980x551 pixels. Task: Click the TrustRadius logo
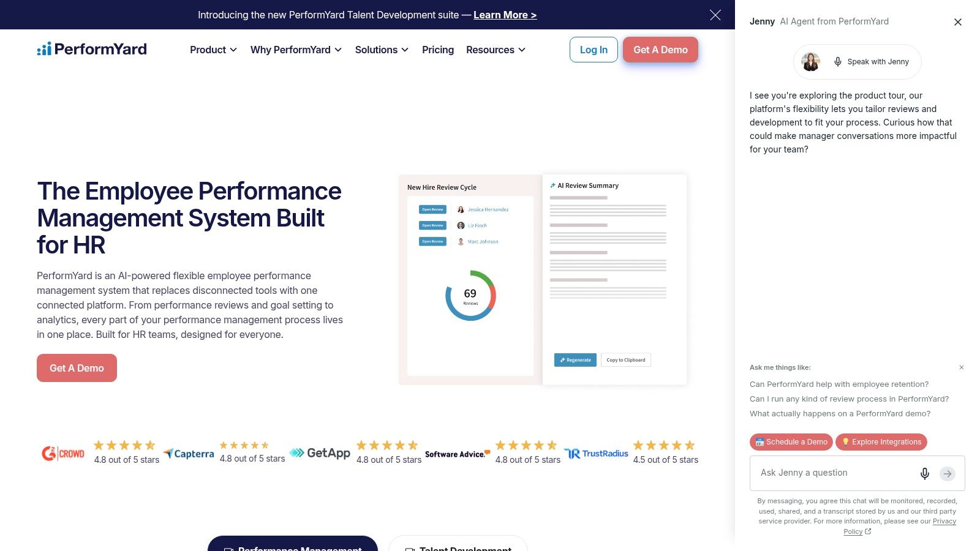click(x=596, y=454)
